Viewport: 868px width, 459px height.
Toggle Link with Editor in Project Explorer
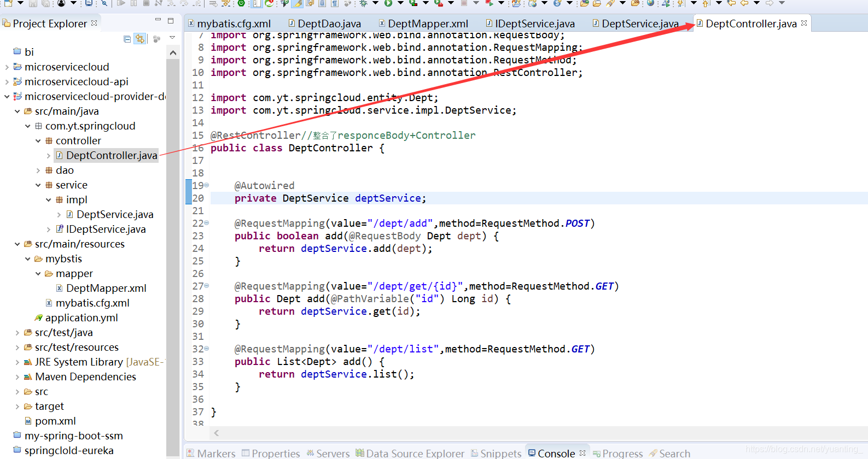[140, 39]
